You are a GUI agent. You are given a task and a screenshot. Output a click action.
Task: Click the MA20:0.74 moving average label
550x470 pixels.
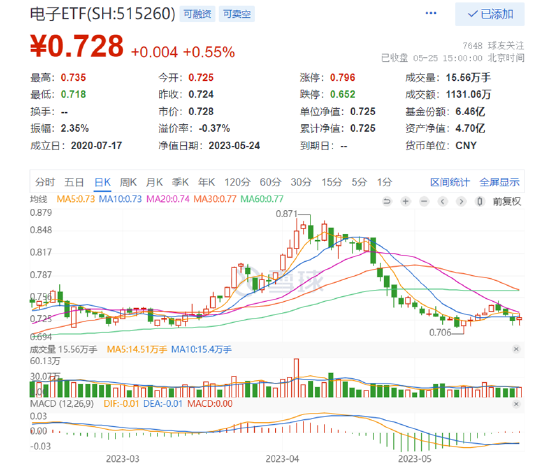(x=168, y=199)
